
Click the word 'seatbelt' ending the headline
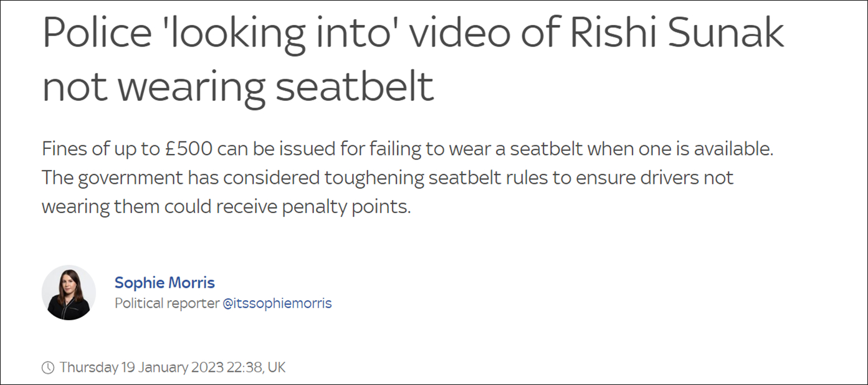(x=355, y=87)
